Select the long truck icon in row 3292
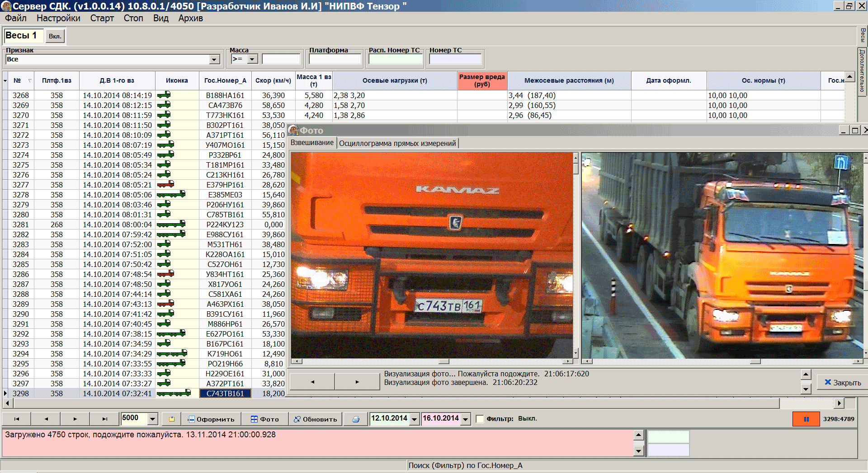Screen dimensions: 868x473 [171, 333]
